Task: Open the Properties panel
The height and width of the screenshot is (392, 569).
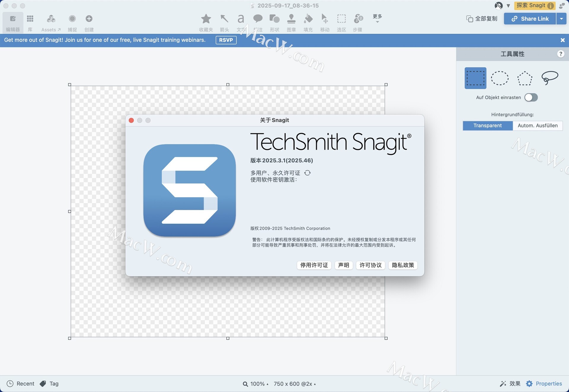Action: click(x=544, y=384)
